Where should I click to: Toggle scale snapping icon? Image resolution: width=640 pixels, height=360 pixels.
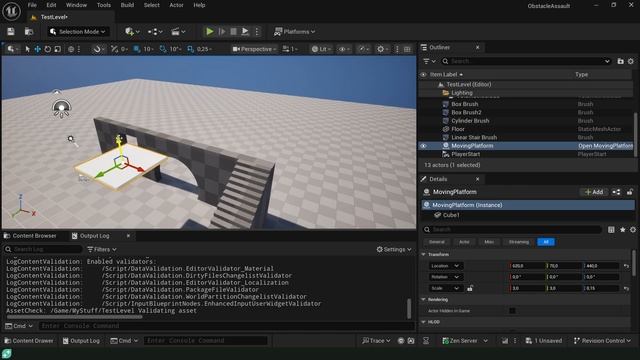[x=190, y=49]
